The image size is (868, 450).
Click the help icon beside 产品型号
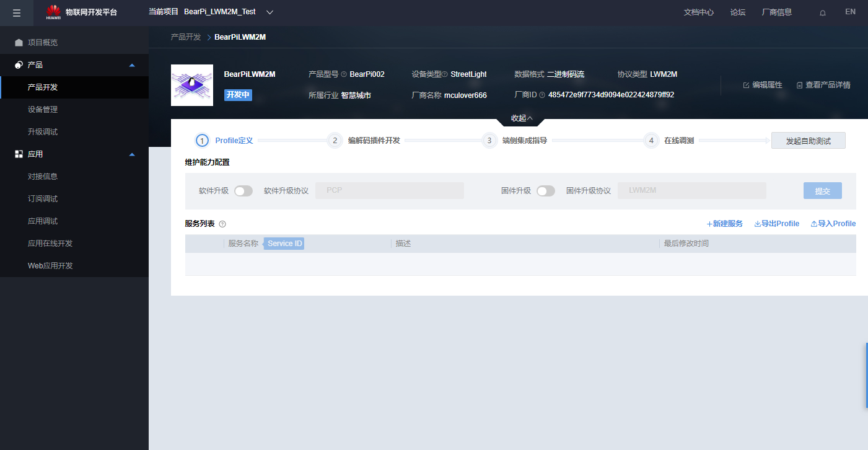pos(344,74)
